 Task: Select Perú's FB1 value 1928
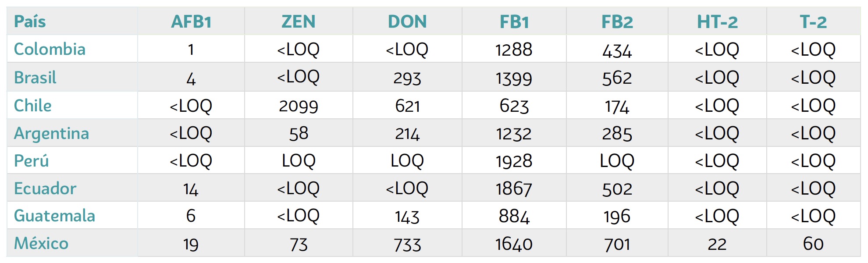click(514, 161)
